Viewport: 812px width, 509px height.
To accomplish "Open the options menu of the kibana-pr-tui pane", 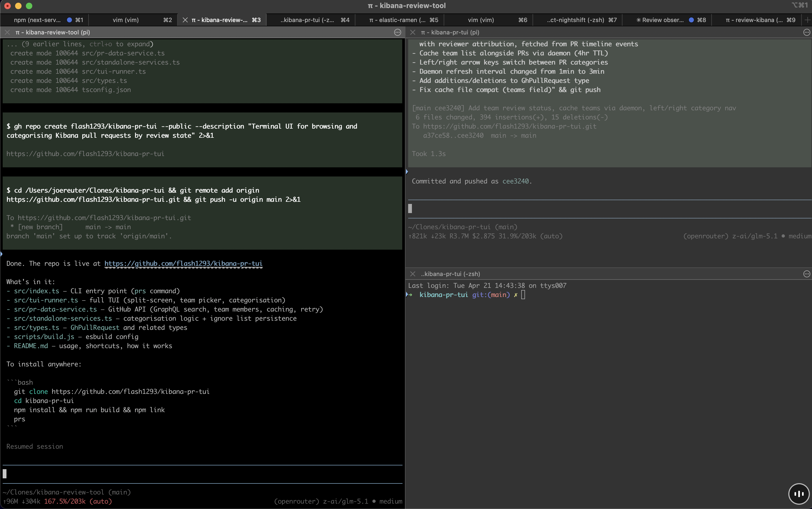I will point(806,32).
